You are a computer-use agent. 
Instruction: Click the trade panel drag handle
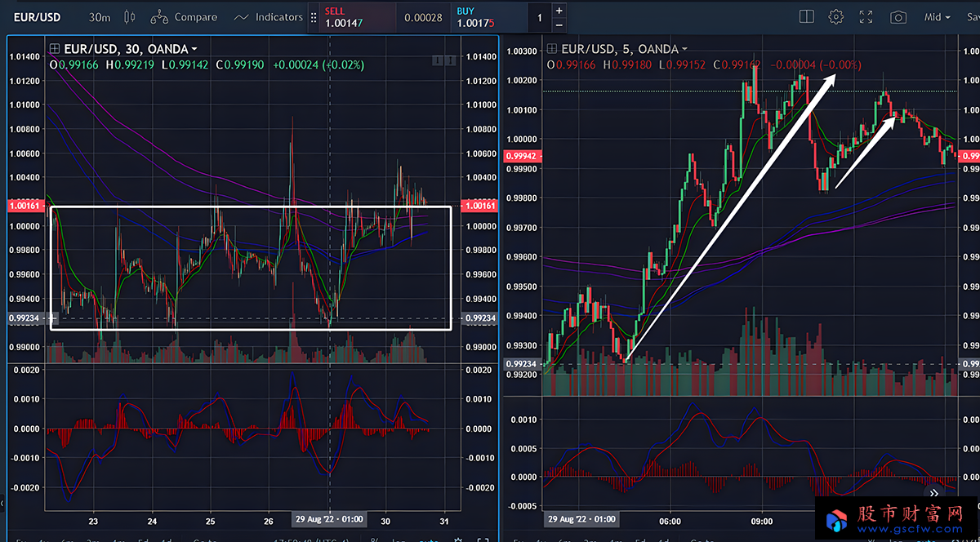point(314,16)
